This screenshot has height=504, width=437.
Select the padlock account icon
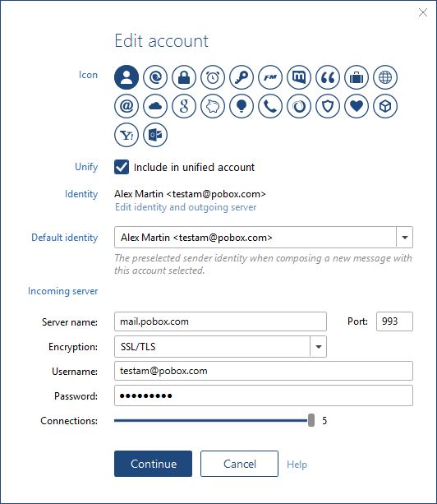pyautogui.click(x=184, y=77)
